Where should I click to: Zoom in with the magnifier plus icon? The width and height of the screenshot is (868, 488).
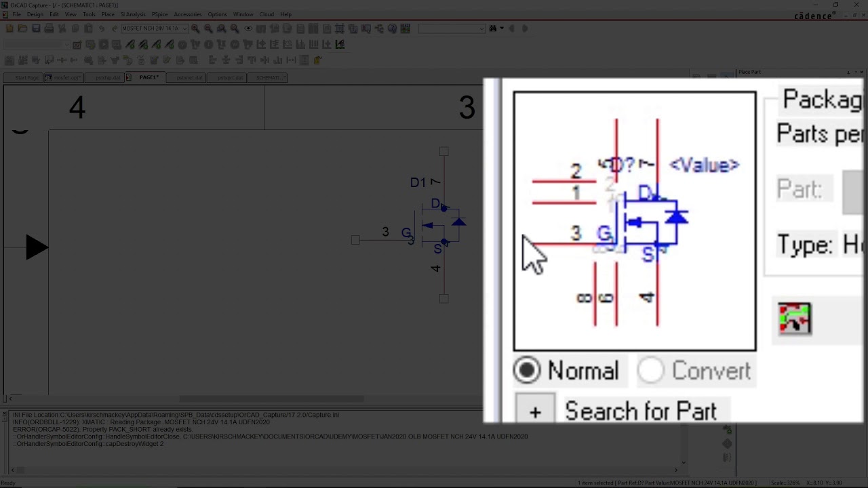pyautogui.click(x=195, y=28)
